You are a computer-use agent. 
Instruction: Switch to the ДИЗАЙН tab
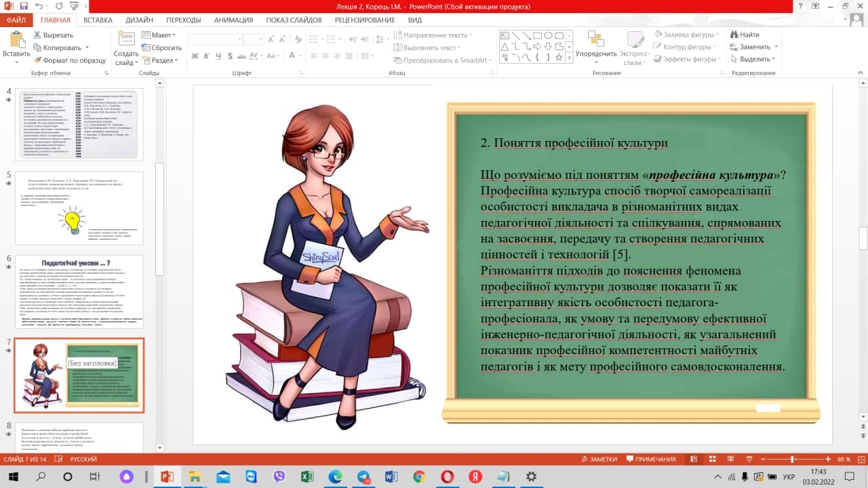click(x=139, y=20)
